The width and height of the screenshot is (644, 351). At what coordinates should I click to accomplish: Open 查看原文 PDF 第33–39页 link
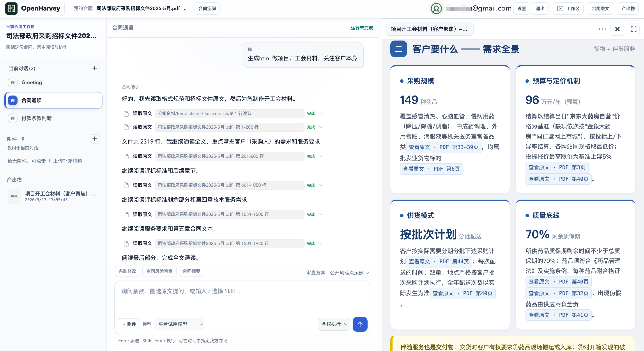tap(444, 147)
